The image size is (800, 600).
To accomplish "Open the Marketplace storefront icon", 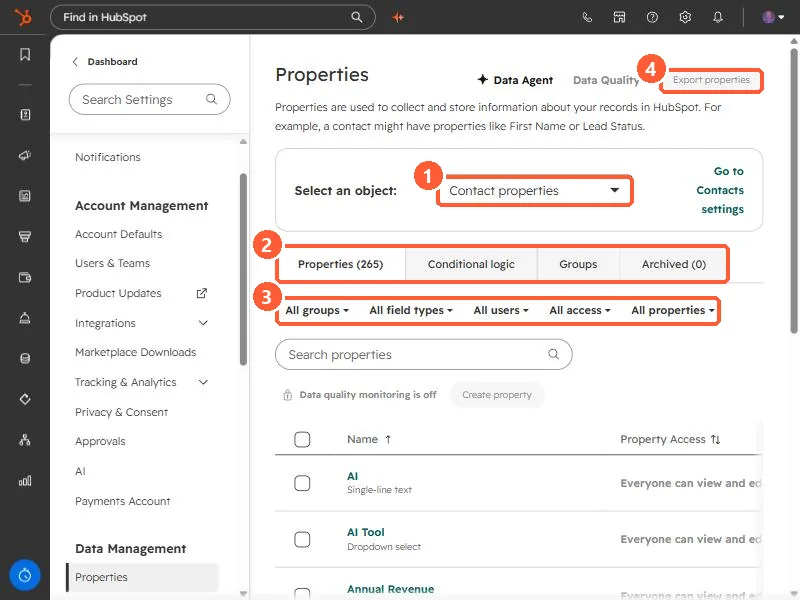I will pos(619,17).
